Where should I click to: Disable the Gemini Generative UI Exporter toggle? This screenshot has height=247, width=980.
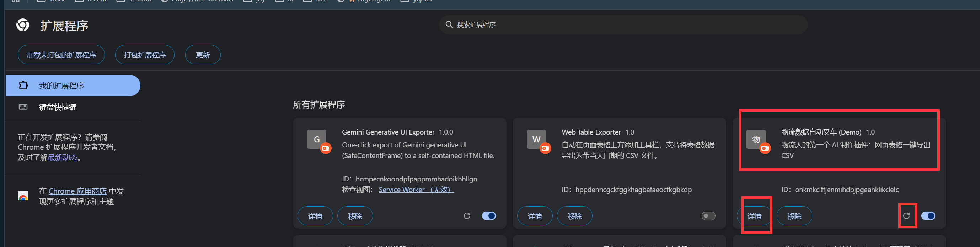[488, 216]
